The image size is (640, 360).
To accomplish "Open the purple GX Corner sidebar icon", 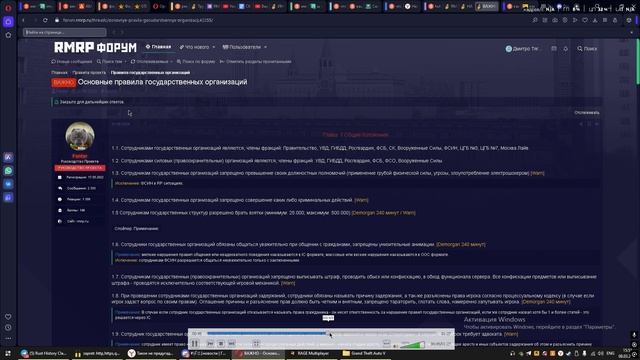I will [8, 22].
